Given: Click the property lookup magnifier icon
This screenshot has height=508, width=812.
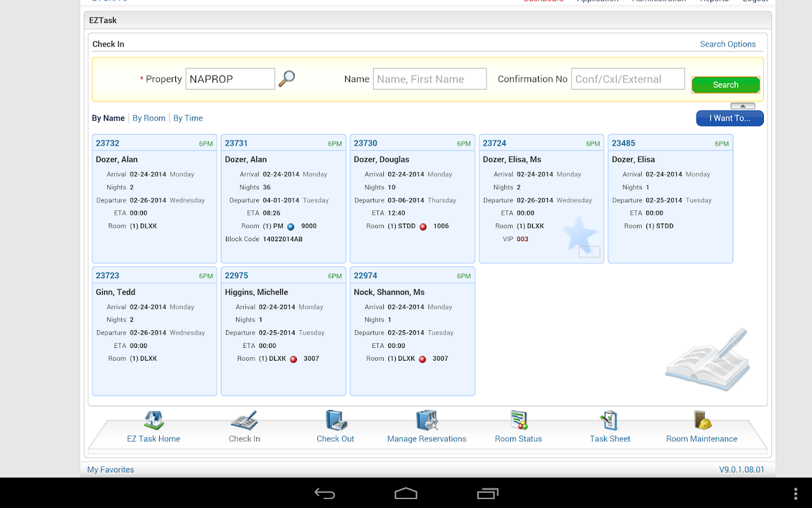Looking at the screenshot, I should [287, 78].
